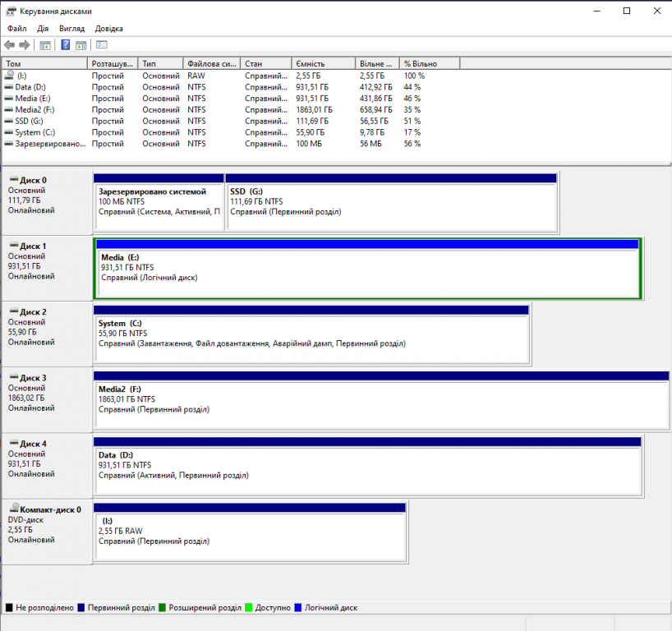
Task: Select the System (C:) 55,90 ГБ partition block
Action: coord(311,334)
